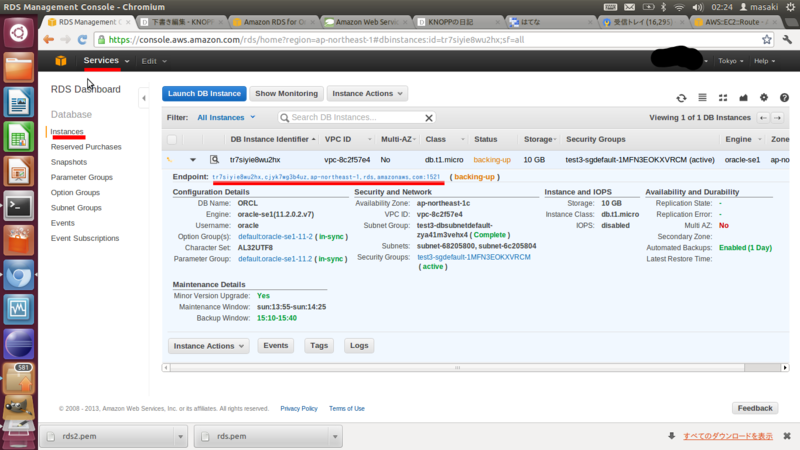
Task: Switch to the Amazon RDS for Oracle tab
Action: [x=274, y=22]
